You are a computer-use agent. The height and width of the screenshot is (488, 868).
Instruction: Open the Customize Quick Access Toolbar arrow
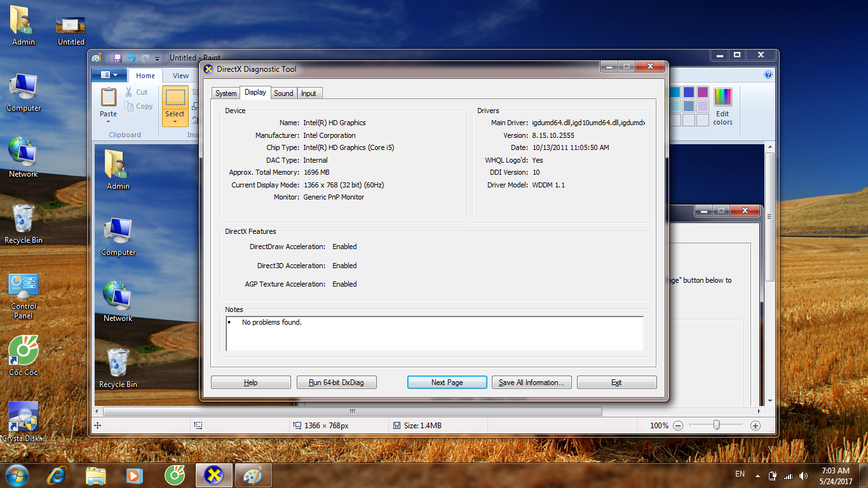pyautogui.click(x=158, y=58)
